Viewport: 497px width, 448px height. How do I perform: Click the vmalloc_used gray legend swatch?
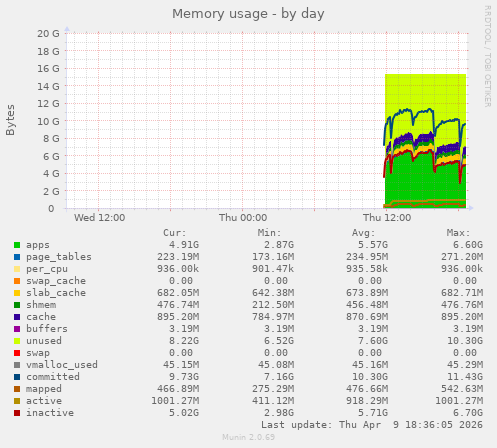[x=17, y=365]
